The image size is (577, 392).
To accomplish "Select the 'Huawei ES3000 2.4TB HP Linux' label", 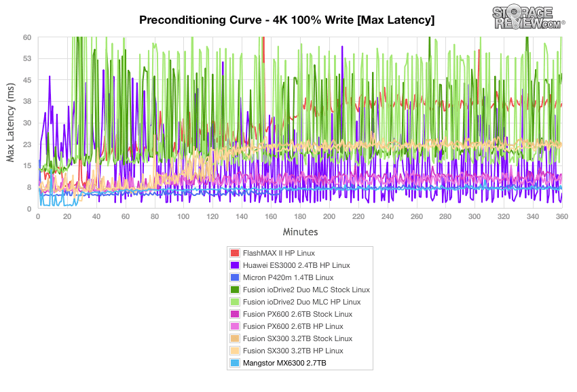I will [297, 265].
